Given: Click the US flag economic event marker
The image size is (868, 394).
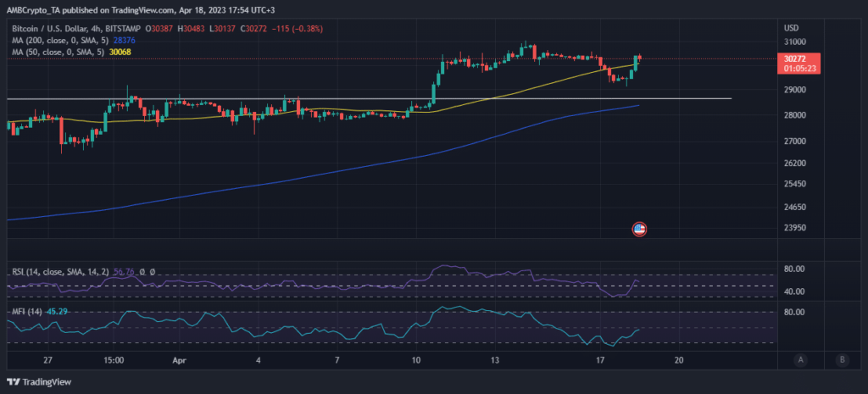Looking at the screenshot, I should (640, 229).
